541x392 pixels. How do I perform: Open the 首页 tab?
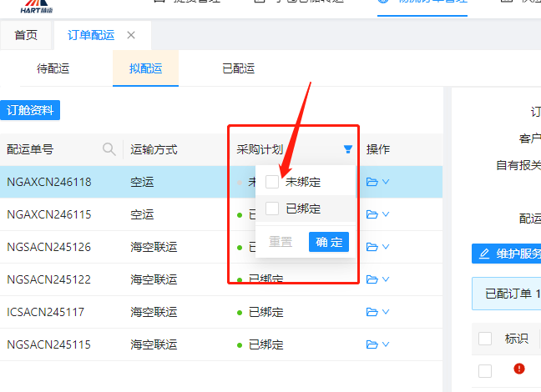point(26,35)
